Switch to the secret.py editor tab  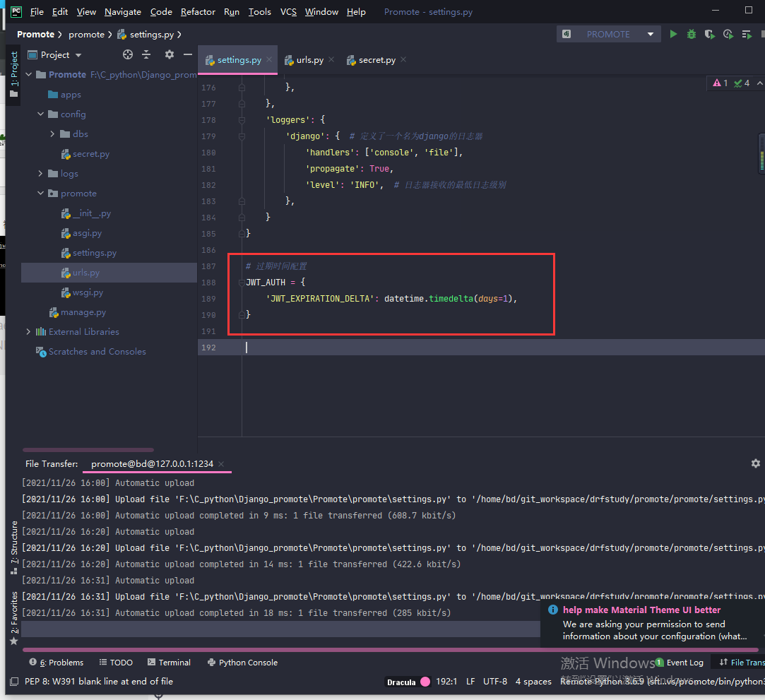[x=377, y=59]
